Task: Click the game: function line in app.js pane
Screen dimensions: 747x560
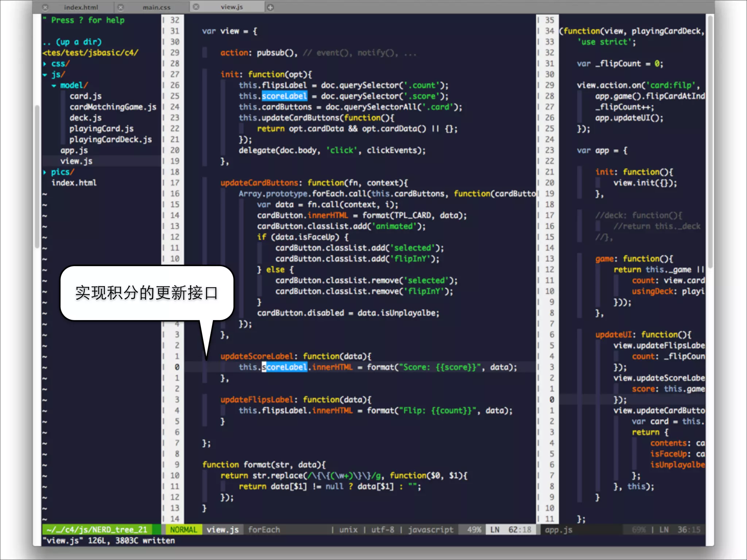Action: click(634, 258)
